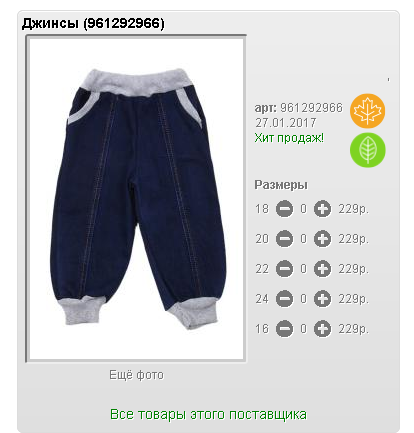Increase quantity for size 24
Screen dimensions: 414x433
coord(322,299)
